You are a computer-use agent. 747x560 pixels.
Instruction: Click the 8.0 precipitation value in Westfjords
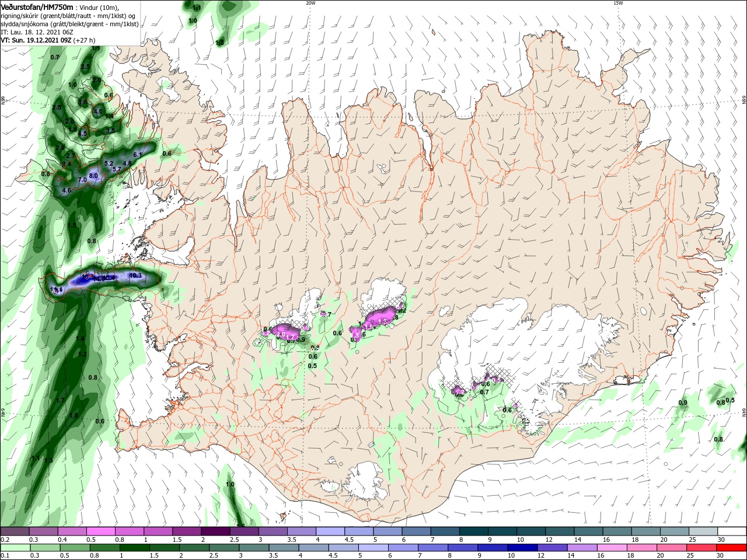[x=93, y=176]
